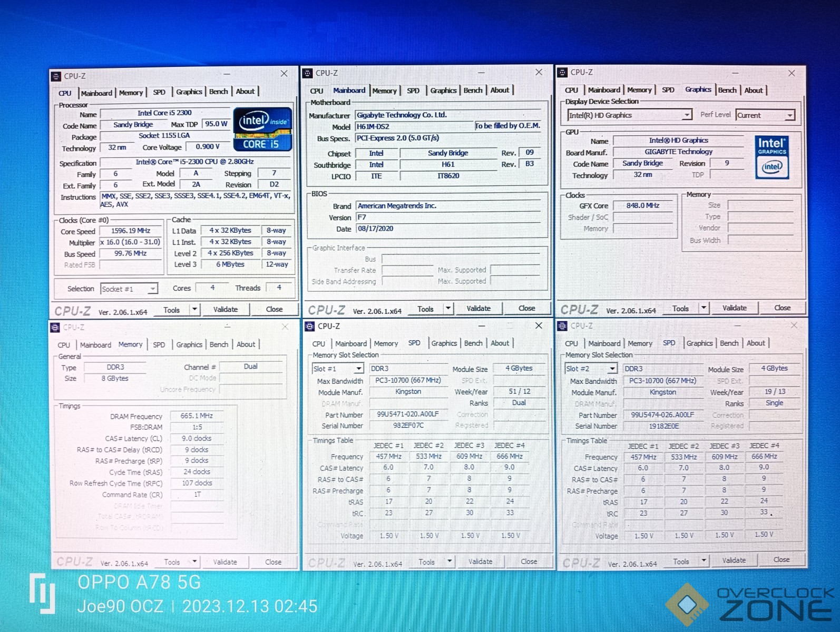Open Bench tab in the Graphics tab window
The image size is (840, 632).
click(727, 90)
